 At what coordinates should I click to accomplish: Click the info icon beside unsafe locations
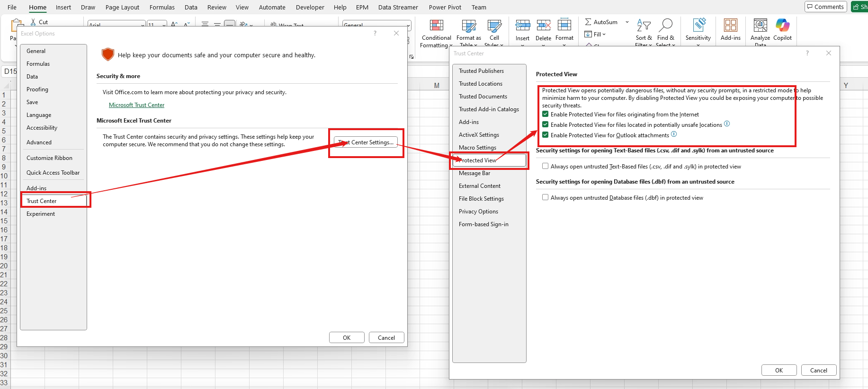[727, 124]
